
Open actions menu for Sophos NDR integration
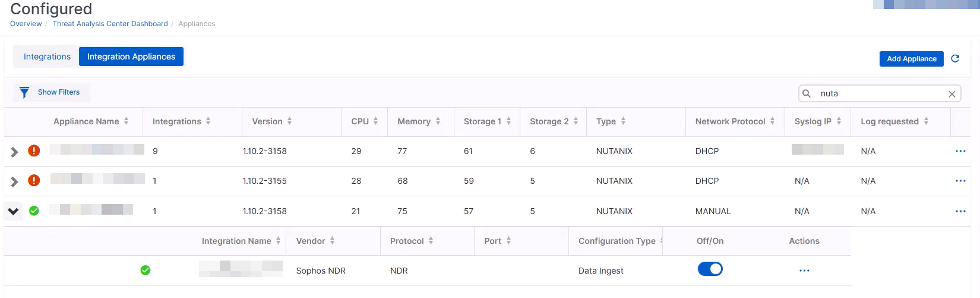click(x=804, y=271)
